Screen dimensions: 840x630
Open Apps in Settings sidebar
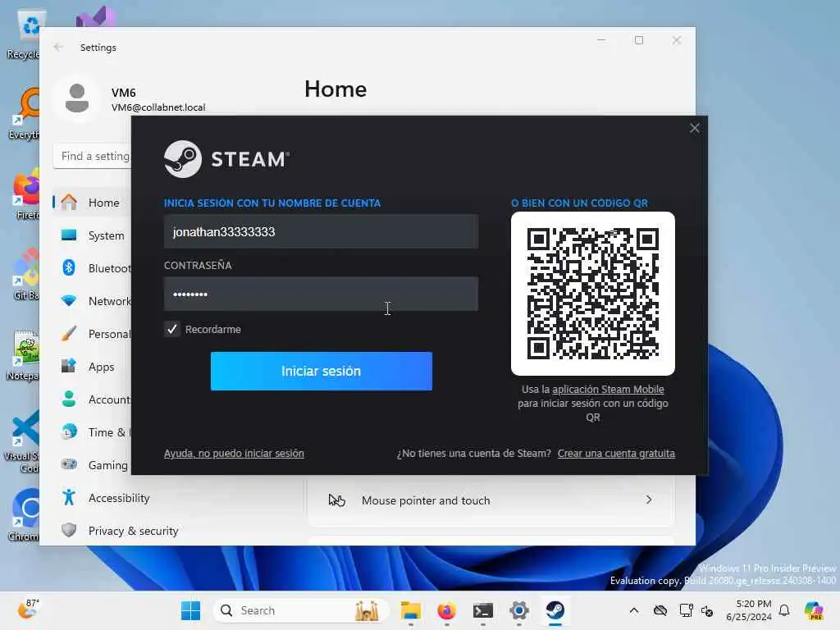92,367
